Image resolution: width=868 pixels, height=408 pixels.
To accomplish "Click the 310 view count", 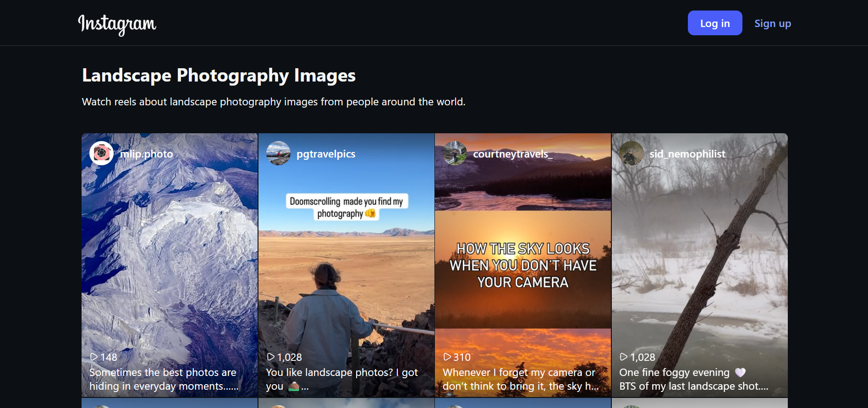I will (x=462, y=357).
